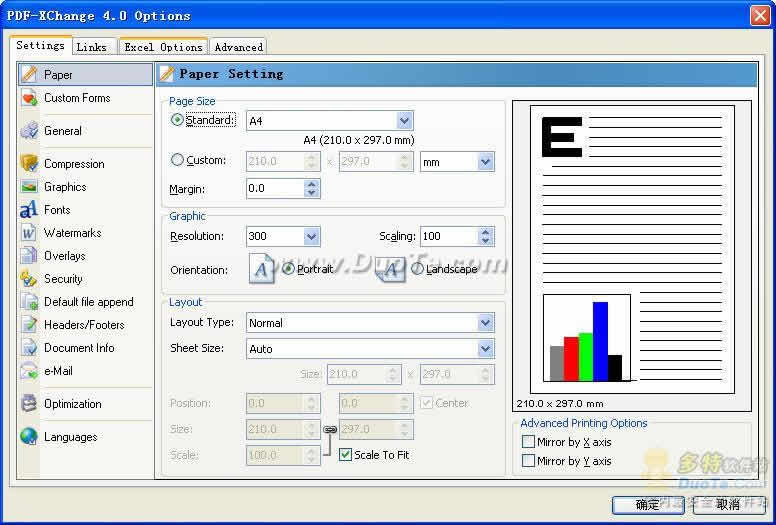Close the Options dialog window

coord(760,15)
